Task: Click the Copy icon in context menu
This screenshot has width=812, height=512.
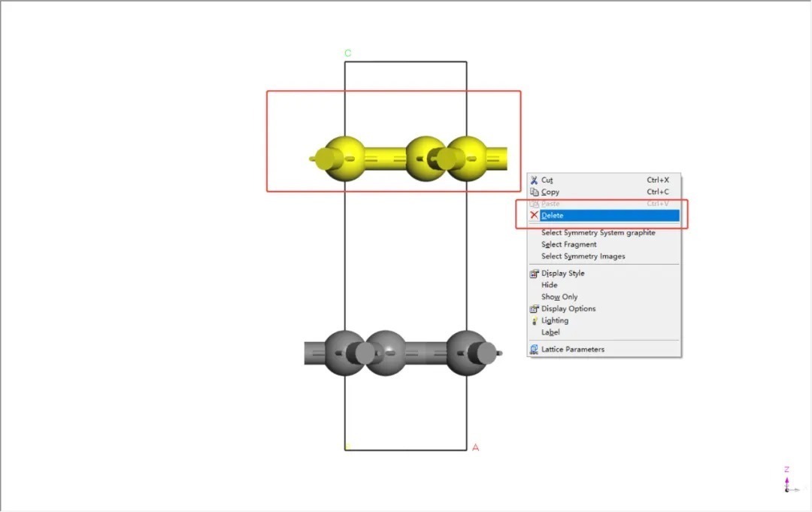Action: pos(534,192)
